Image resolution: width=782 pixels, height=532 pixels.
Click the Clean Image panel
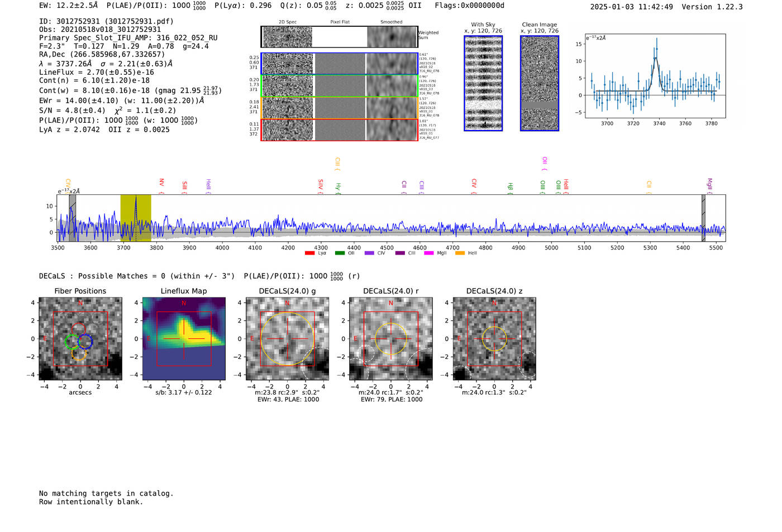click(x=540, y=83)
